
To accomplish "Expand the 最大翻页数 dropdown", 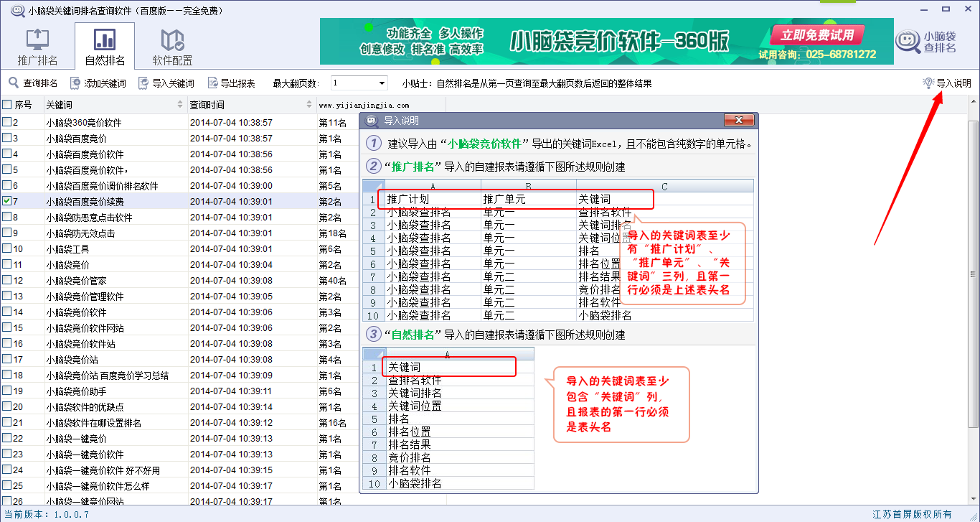I will pos(382,83).
